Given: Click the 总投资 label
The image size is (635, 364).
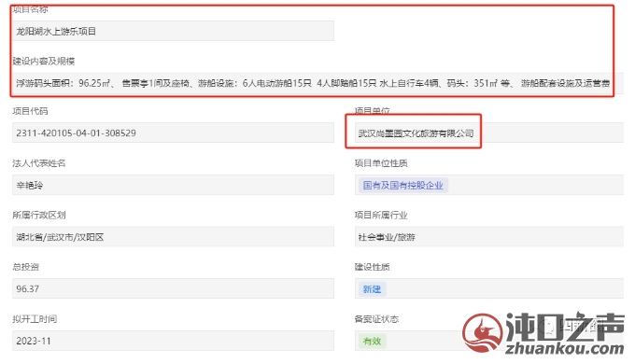Looking at the screenshot, I should pyautogui.click(x=25, y=267).
